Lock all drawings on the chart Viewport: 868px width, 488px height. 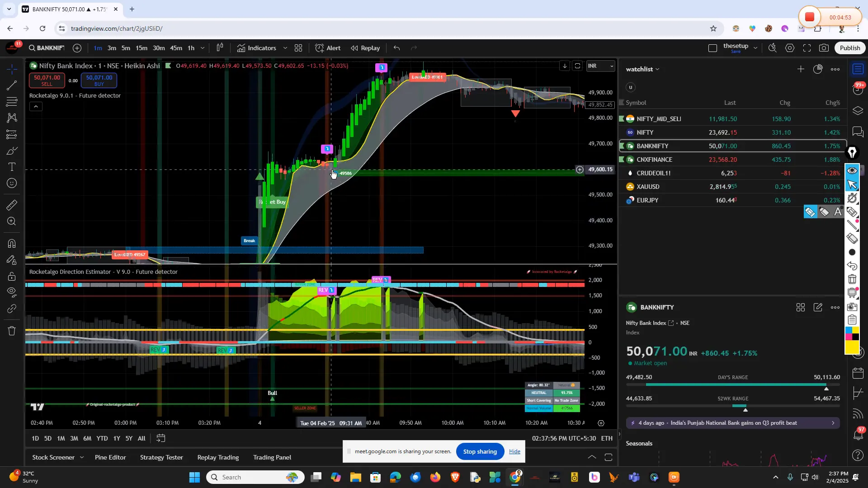pos(12,276)
